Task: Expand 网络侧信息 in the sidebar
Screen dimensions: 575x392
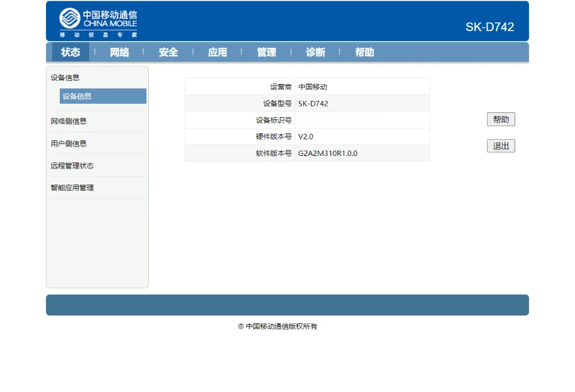Action: pyautogui.click(x=69, y=121)
